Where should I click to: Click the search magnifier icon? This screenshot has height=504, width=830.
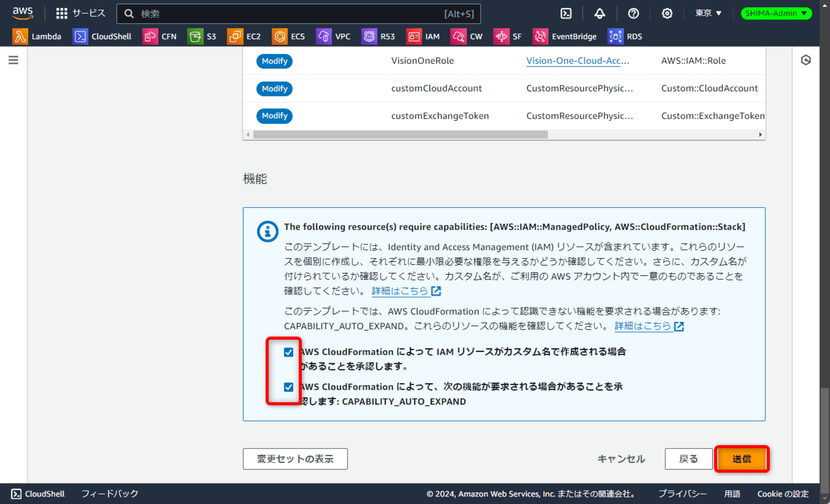click(x=129, y=14)
